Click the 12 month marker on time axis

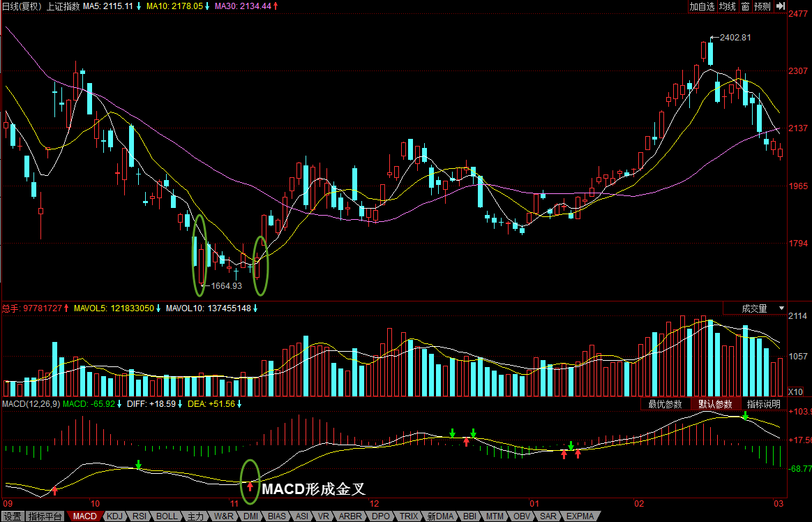click(374, 503)
